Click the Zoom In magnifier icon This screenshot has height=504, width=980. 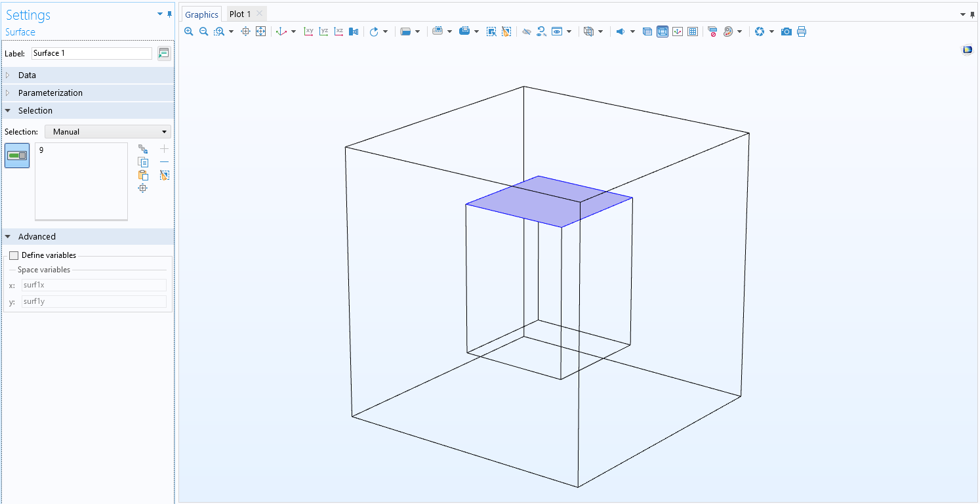click(x=189, y=31)
